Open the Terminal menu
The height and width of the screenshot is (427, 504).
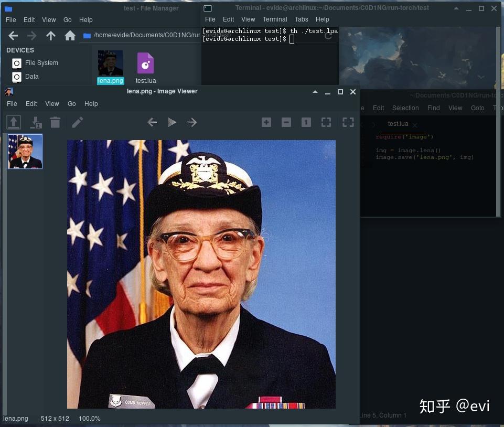pos(274,19)
